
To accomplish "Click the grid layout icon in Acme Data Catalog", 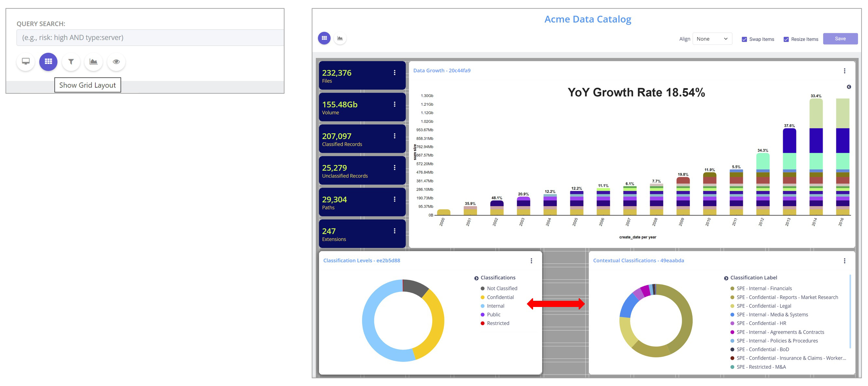I will click(x=324, y=38).
